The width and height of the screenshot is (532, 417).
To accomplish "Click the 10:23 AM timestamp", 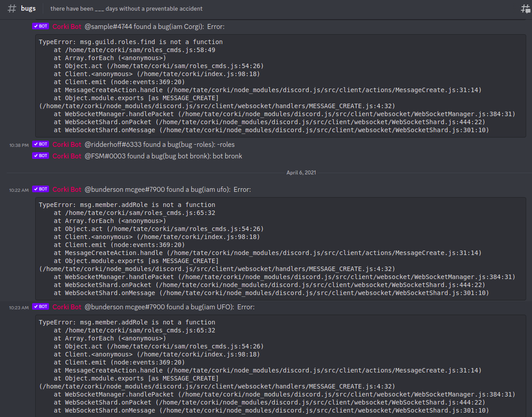I will pos(19,308).
